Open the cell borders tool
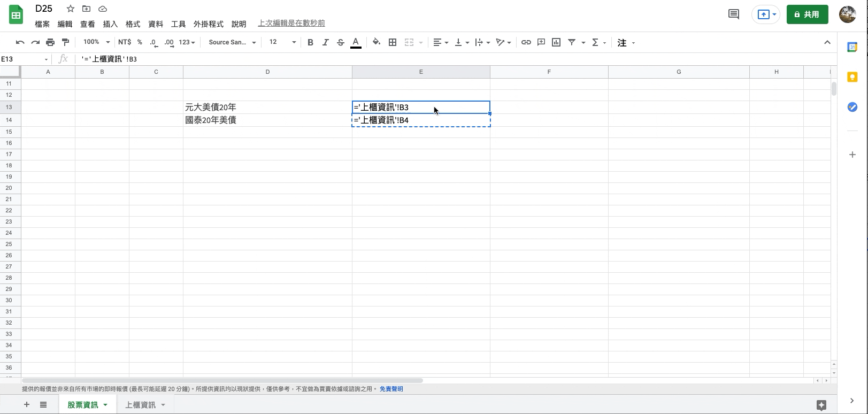The width and height of the screenshot is (868, 414). [393, 42]
